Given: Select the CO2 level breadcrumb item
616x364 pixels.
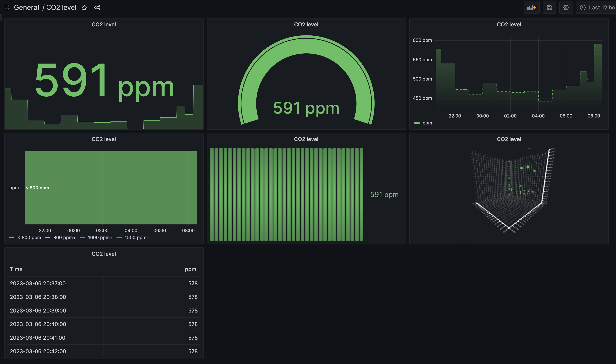Looking at the screenshot, I should point(61,7).
